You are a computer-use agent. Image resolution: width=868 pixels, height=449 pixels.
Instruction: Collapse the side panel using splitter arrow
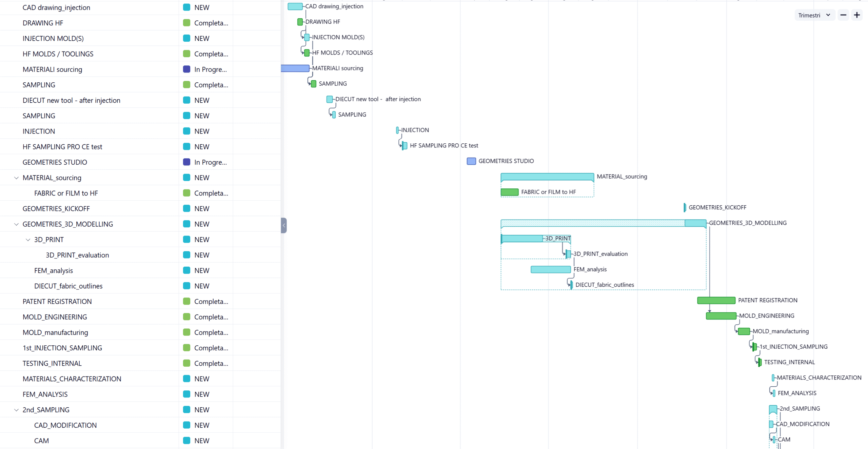(x=284, y=225)
